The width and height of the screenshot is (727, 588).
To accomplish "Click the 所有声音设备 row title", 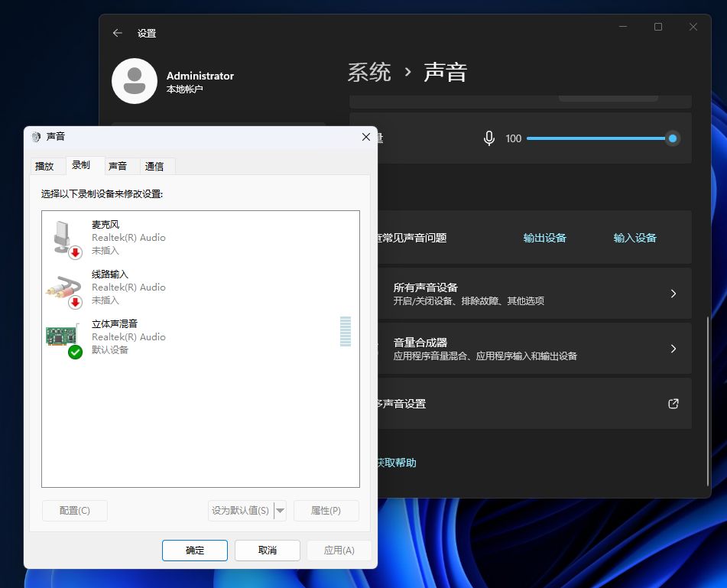I will coord(426,288).
